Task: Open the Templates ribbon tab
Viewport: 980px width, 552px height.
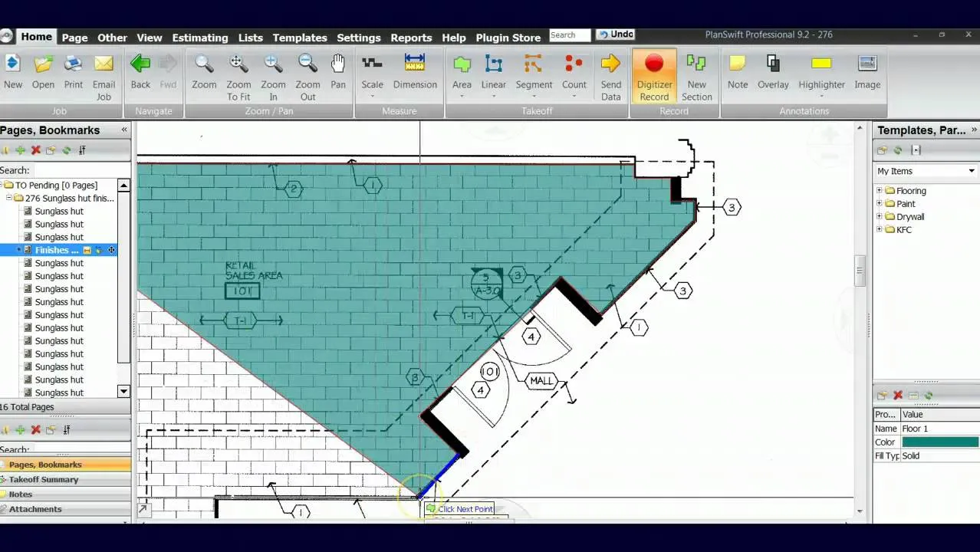Action: tap(300, 38)
